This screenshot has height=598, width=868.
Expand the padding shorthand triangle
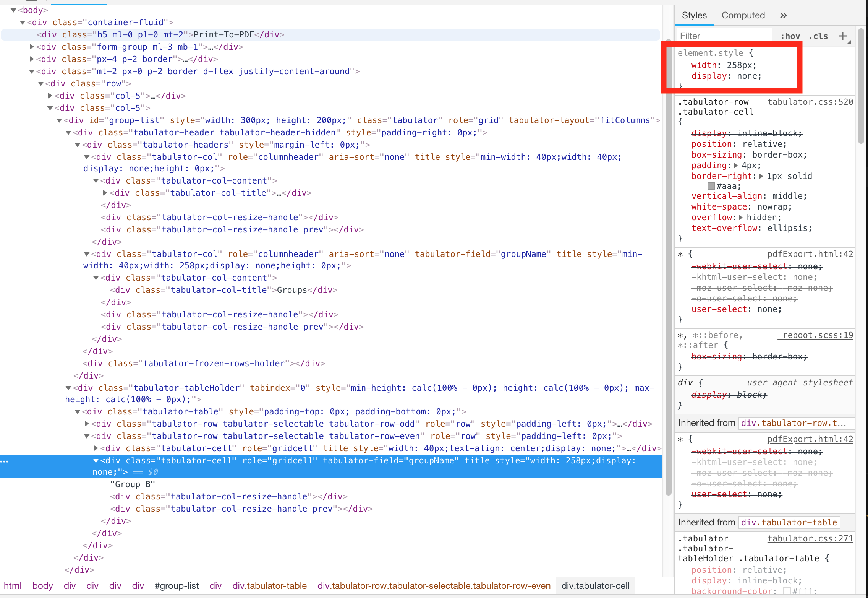tap(736, 166)
